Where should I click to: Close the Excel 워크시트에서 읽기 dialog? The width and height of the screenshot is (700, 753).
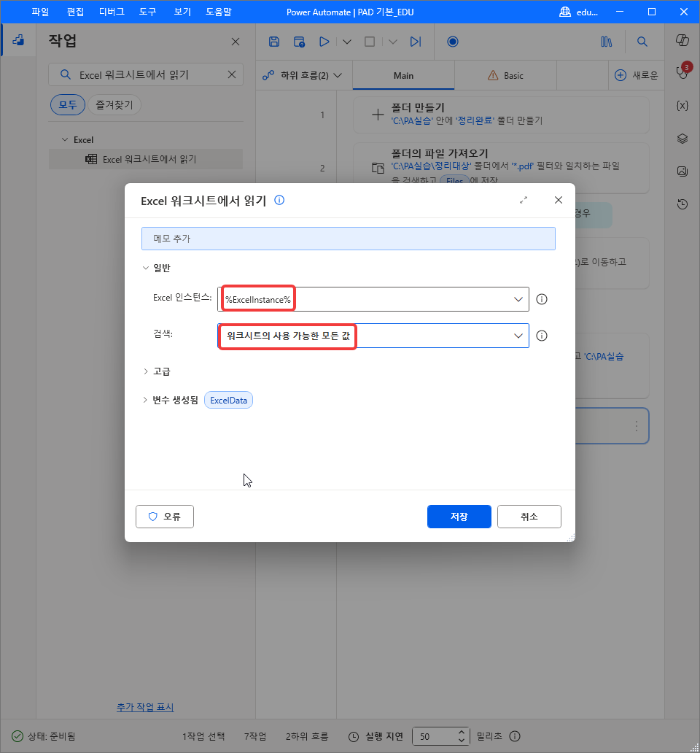(x=559, y=200)
